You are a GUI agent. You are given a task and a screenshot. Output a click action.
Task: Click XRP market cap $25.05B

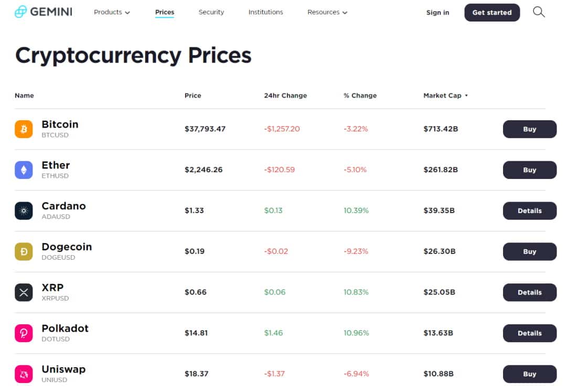coord(440,293)
